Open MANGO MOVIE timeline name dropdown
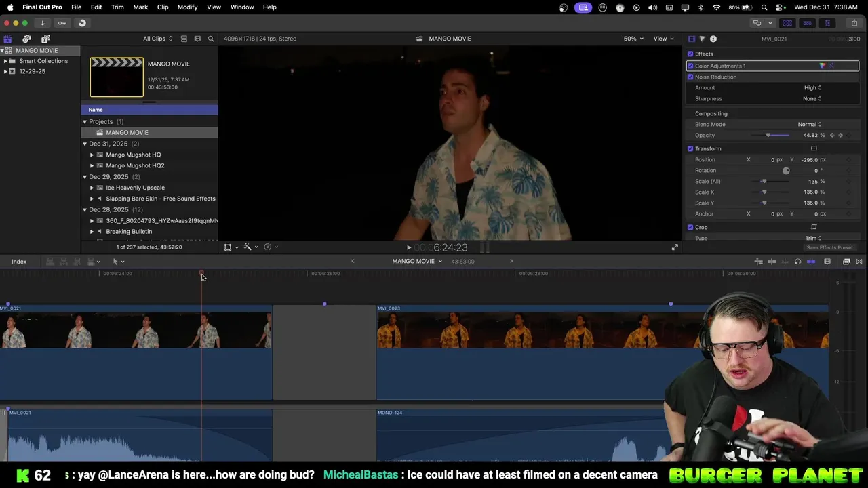 417,262
